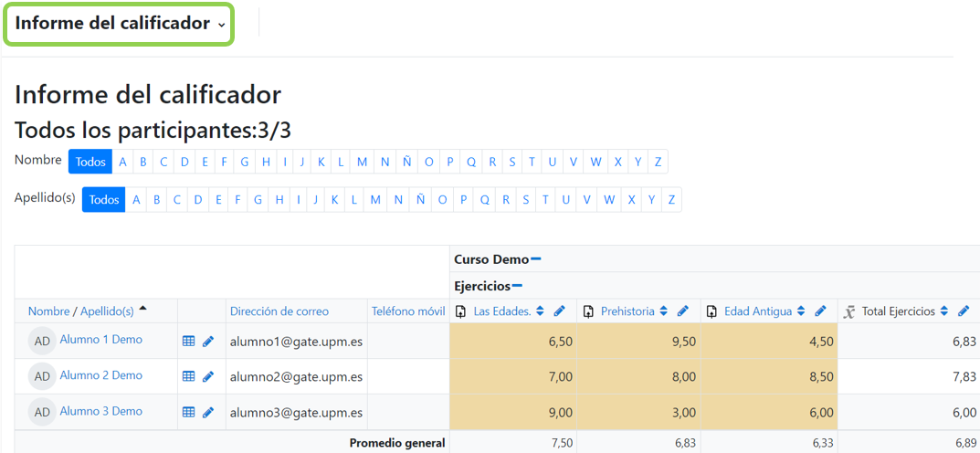
Task: Filter Nombre by letter M
Action: coord(362,162)
